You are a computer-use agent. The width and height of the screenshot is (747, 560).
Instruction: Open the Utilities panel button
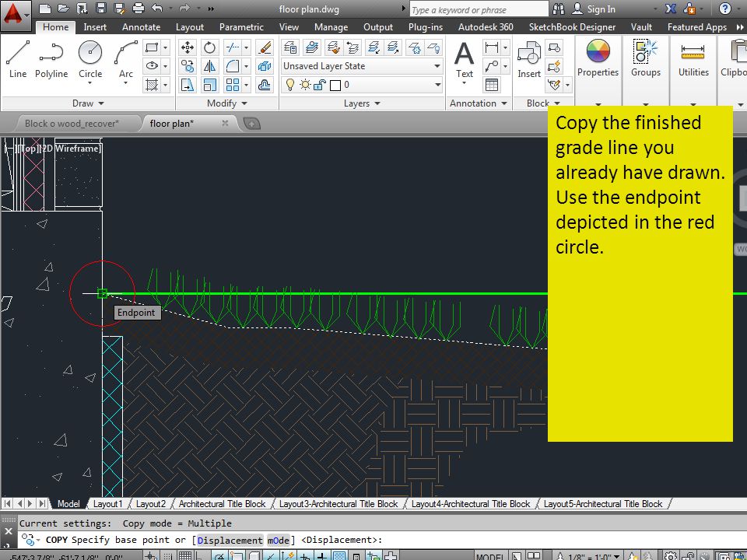click(x=693, y=59)
